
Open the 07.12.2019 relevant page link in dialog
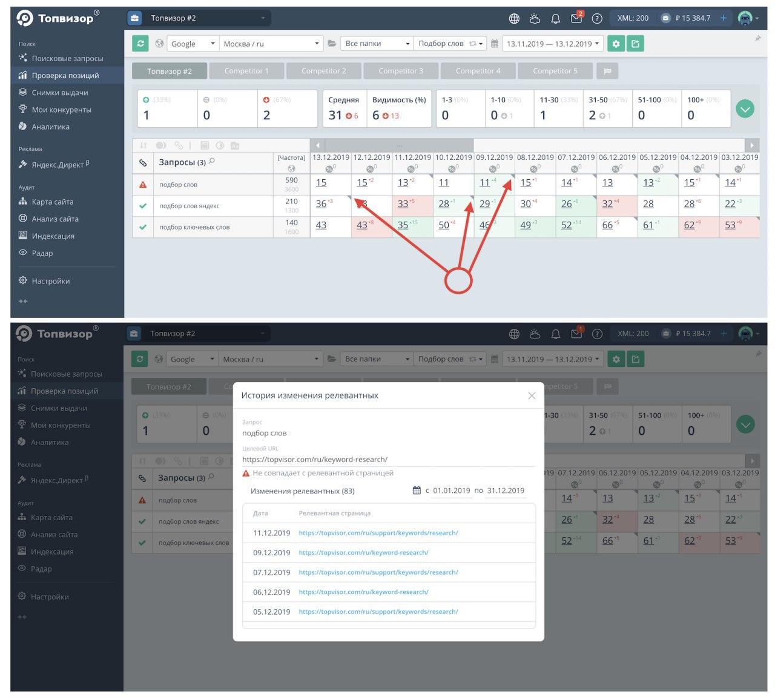tap(378, 572)
